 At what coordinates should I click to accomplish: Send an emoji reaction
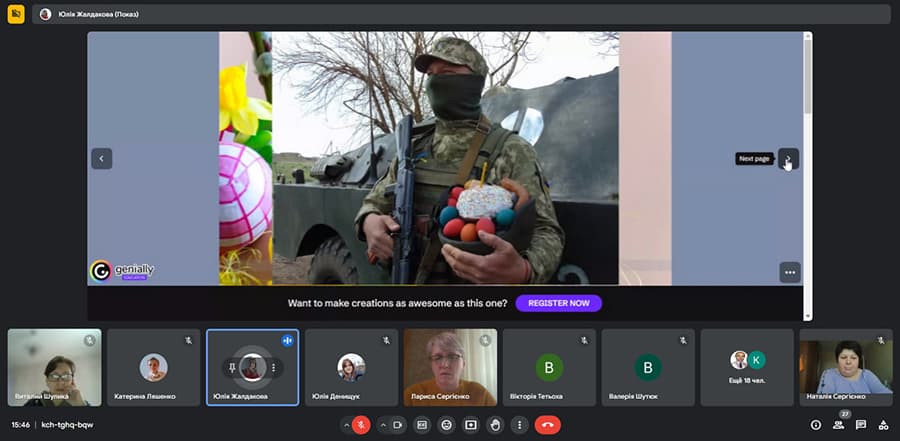(447, 425)
